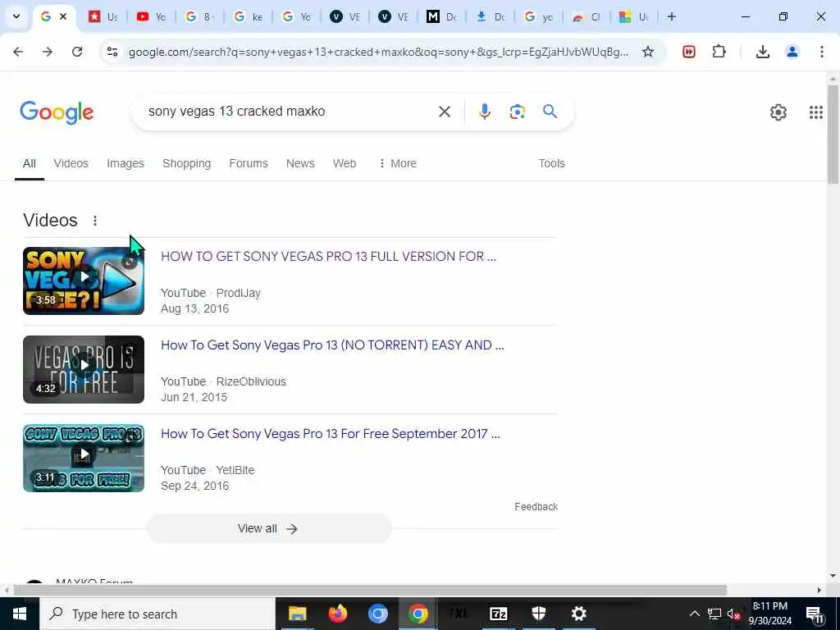Switch to the YouTube tab
Image resolution: width=840 pixels, height=630 pixels.
151,16
